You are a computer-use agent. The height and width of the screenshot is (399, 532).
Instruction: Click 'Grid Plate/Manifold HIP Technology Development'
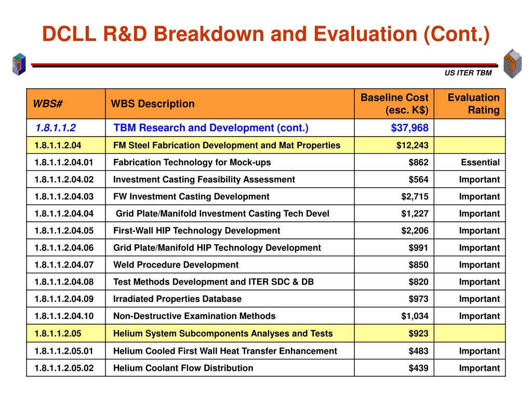tap(217, 248)
